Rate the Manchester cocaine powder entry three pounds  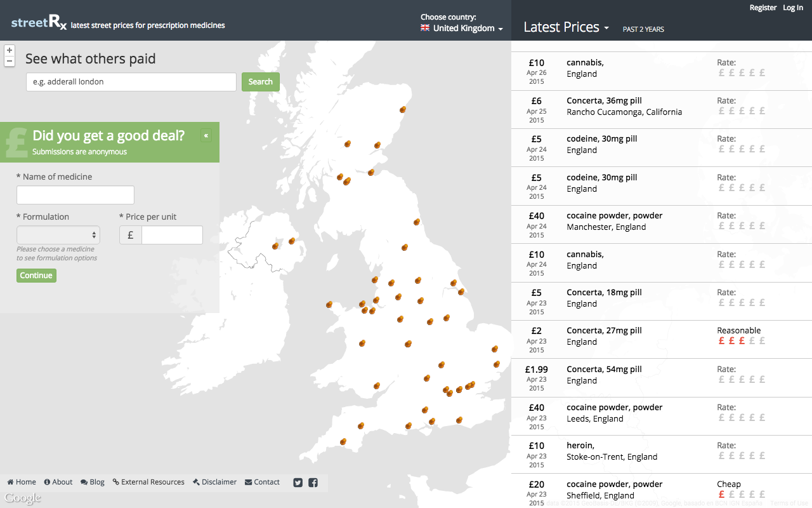[742, 226]
